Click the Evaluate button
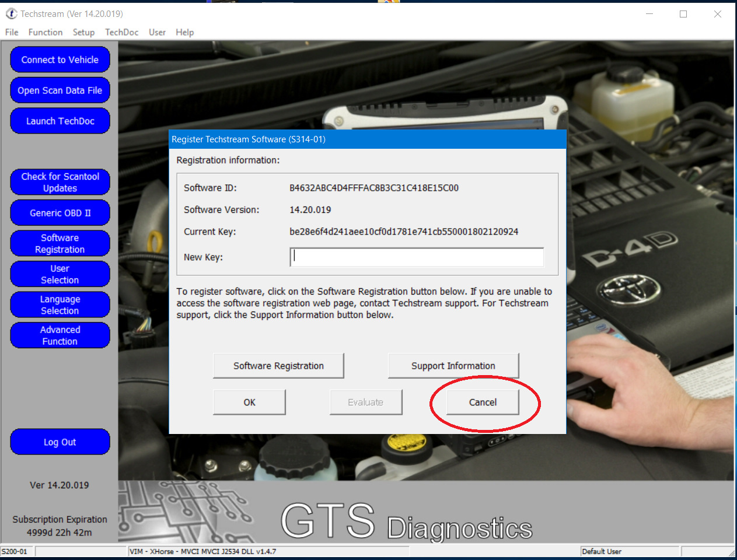The height and width of the screenshot is (560, 737). click(x=366, y=402)
